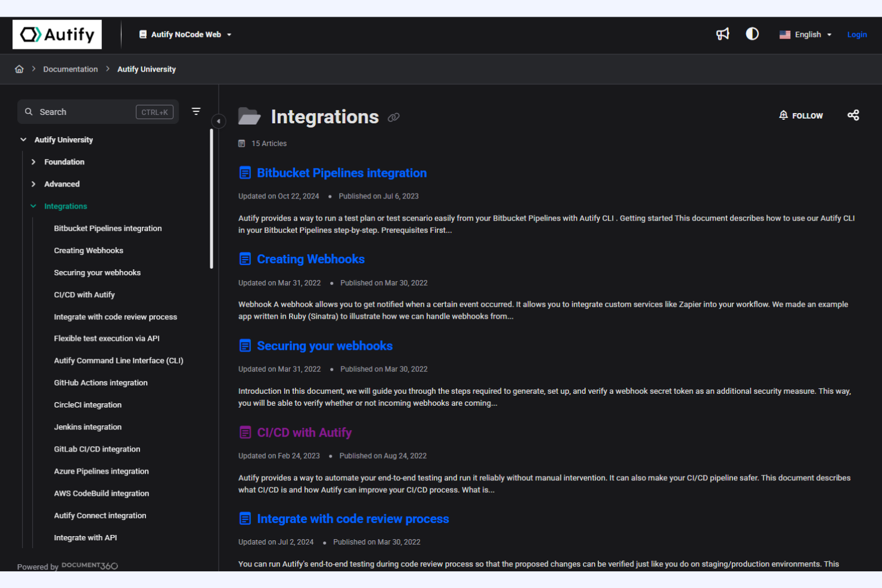The height and width of the screenshot is (588, 882).
Task: Expand the Foundation section
Action: pyautogui.click(x=33, y=161)
